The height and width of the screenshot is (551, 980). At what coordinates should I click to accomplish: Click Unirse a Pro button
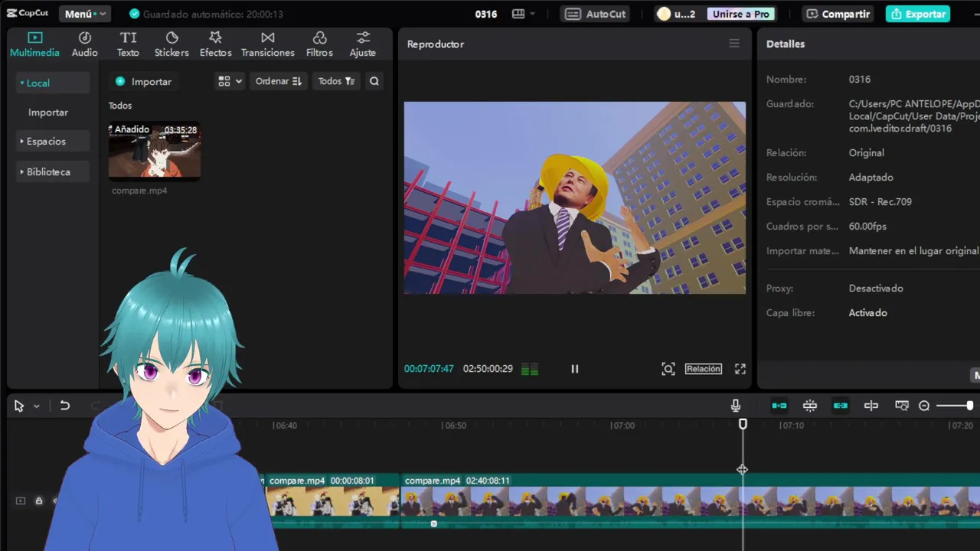tap(740, 14)
